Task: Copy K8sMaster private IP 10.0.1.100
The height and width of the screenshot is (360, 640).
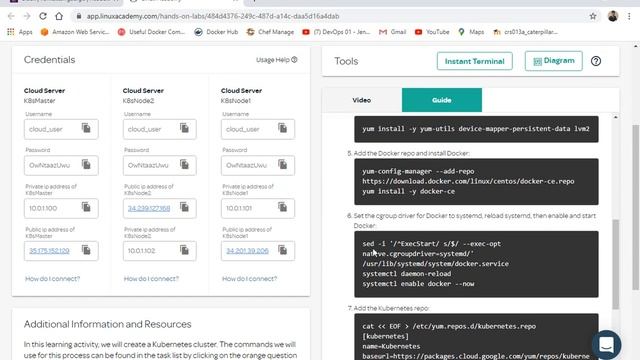Action: pyautogui.click(x=86, y=207)
